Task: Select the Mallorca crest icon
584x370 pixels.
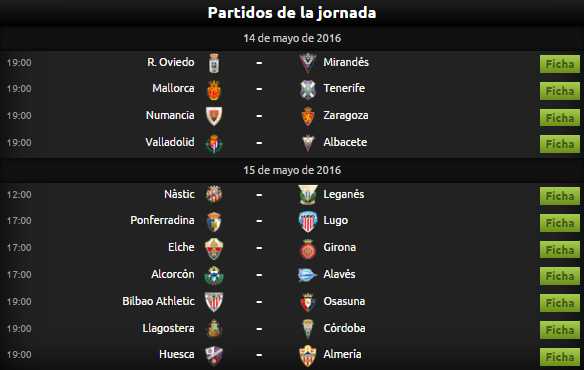Action: pyautogui.click(x=214, y=90)
